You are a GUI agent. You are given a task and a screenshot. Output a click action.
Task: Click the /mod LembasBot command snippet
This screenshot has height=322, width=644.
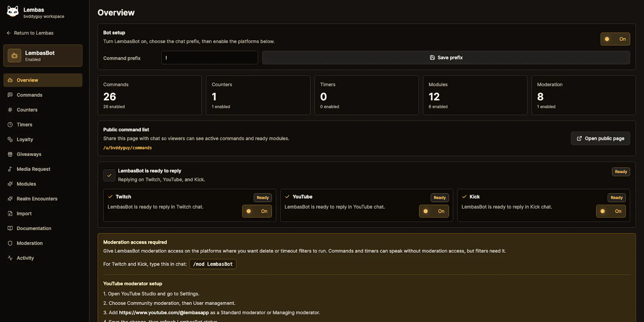213,264
